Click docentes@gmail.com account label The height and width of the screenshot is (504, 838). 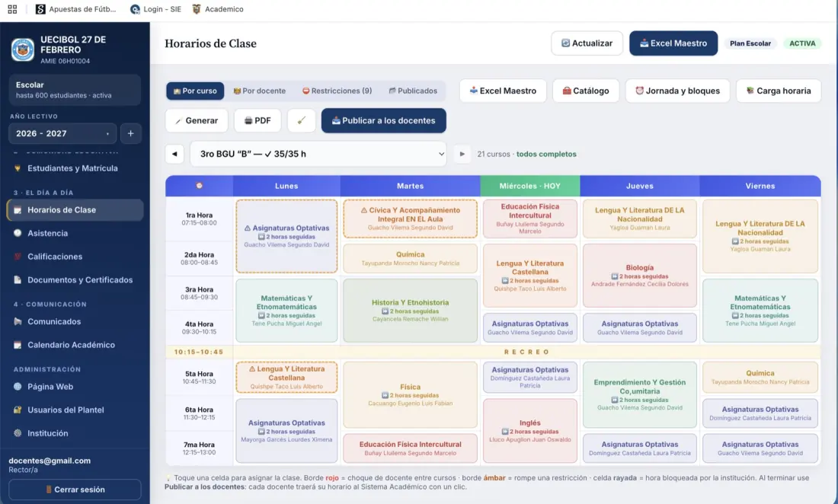[x=50, y=461]
